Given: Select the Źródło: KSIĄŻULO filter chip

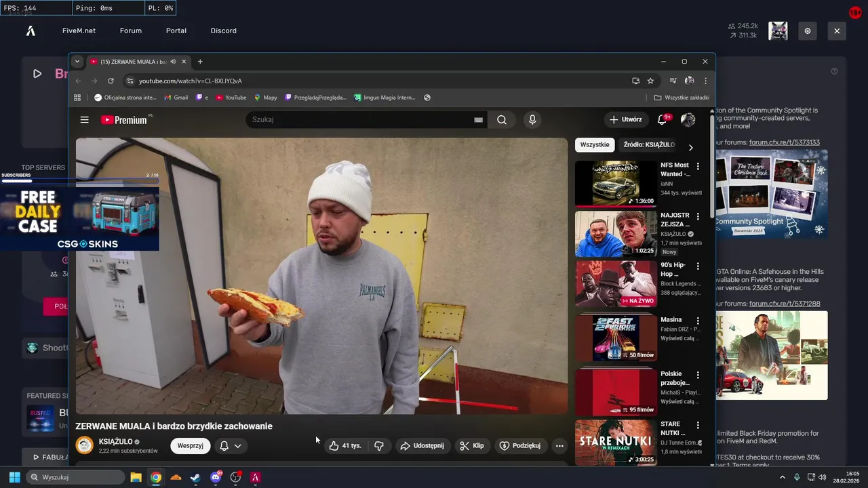Looking at the screenshot, I should 648,145.
